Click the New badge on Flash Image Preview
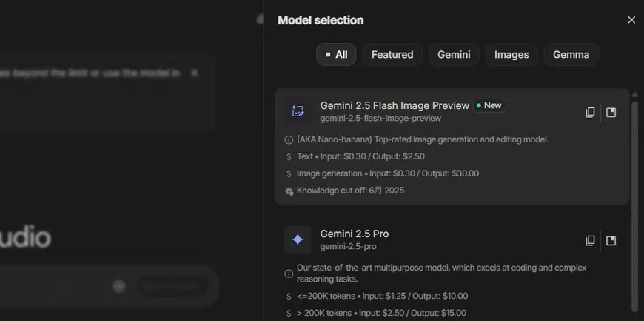644x321 pixels. click(x=489, y=106)
